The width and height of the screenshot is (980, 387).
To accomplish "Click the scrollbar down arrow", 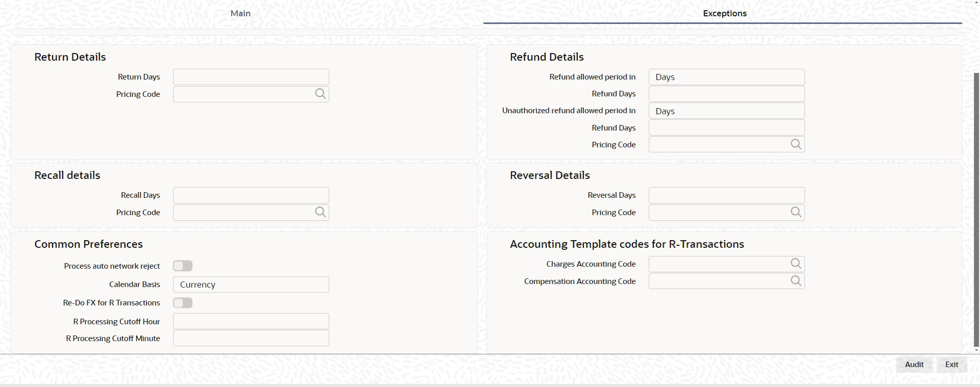I will click(x=976, y=350).
